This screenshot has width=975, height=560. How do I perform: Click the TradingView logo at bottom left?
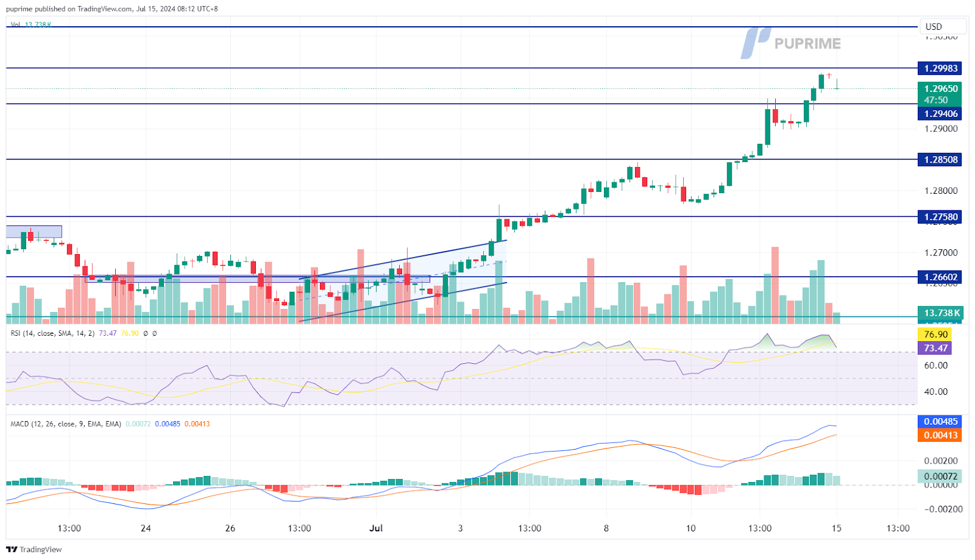[34, 549]
